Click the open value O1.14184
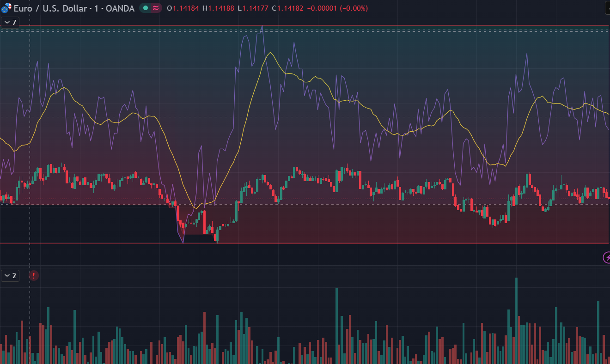The width and height of the screenshot is (610, 364). click(183, 8)
